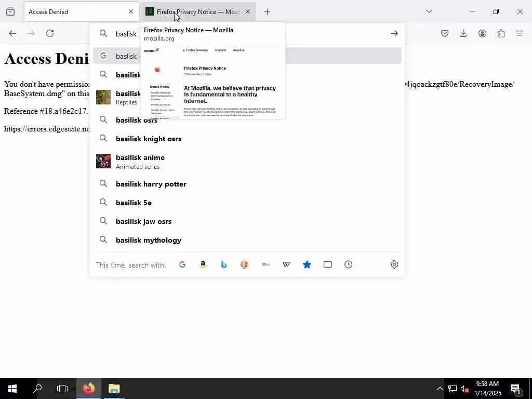Open a new tab
This screenshot has height=399, width=532.
point(268,12)
